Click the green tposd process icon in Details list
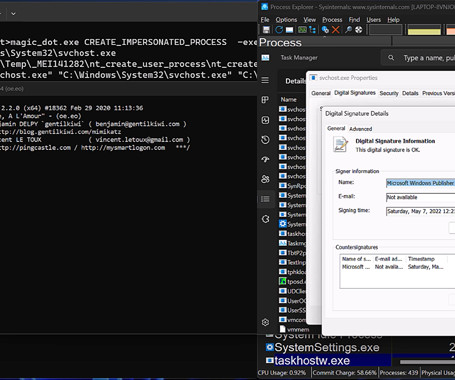The width and height of the screenshot is (455, 380). tap(282, 281)
